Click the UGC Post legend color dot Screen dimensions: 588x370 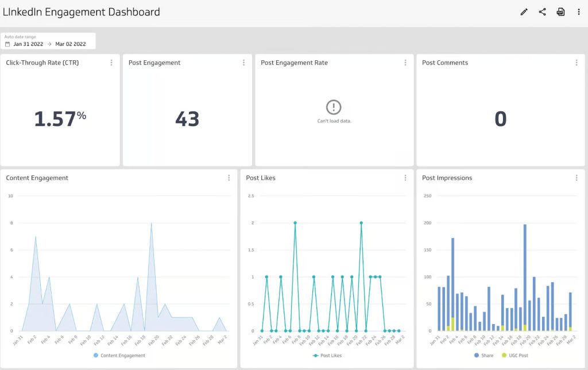(505, 356)
